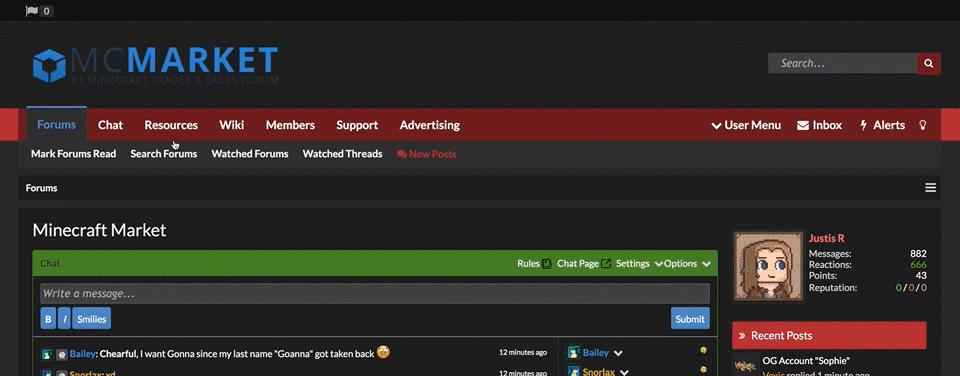Open the "OG Account "Sophie"" recent post
Viewport: 960px width, 376px height.
point(806,361)
